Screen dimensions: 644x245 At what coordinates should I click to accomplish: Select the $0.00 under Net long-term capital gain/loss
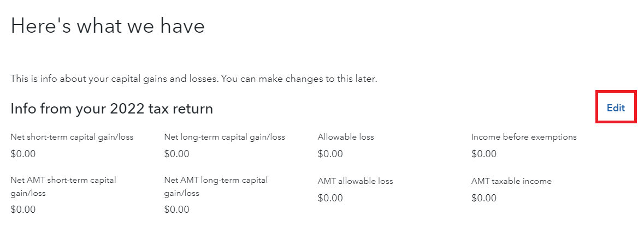coord(176,154)
